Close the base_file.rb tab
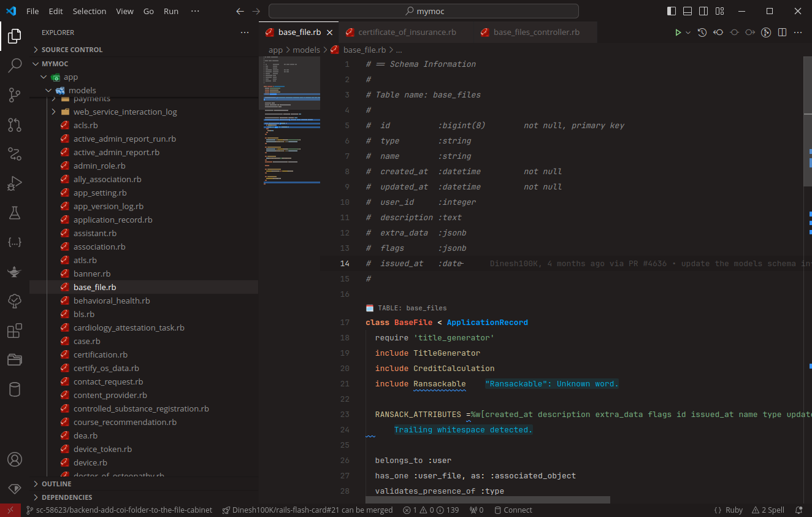812x517 pixels. point(330,33)
